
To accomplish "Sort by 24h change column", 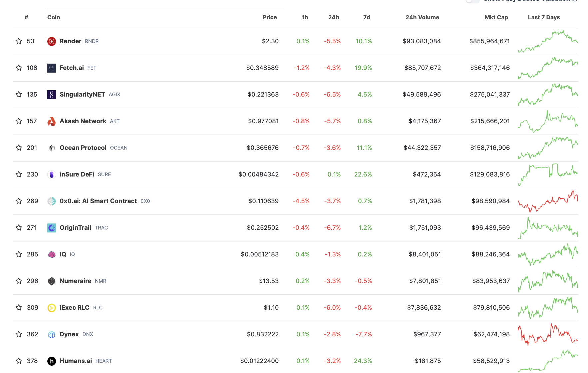I will (334, 17).
